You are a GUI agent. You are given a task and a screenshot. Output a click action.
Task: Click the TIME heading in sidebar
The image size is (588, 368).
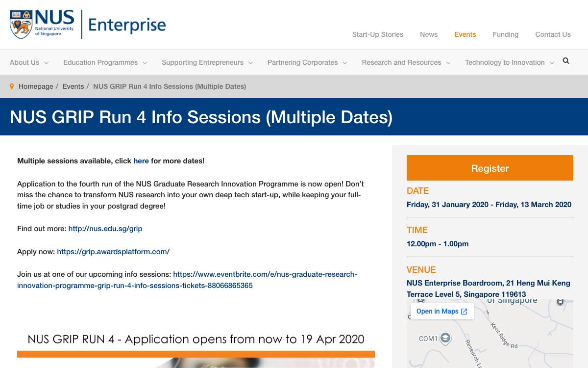pyautogui.click(x=417, y=230)
